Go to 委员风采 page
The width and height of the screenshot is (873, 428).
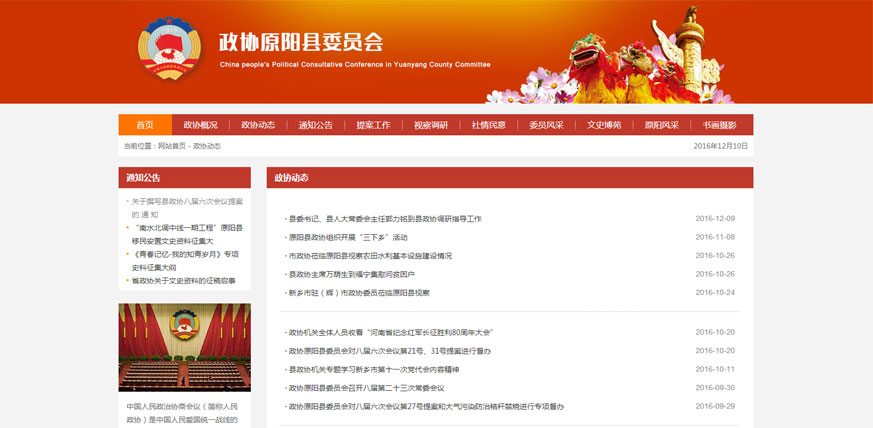click(x=546, y=125)
